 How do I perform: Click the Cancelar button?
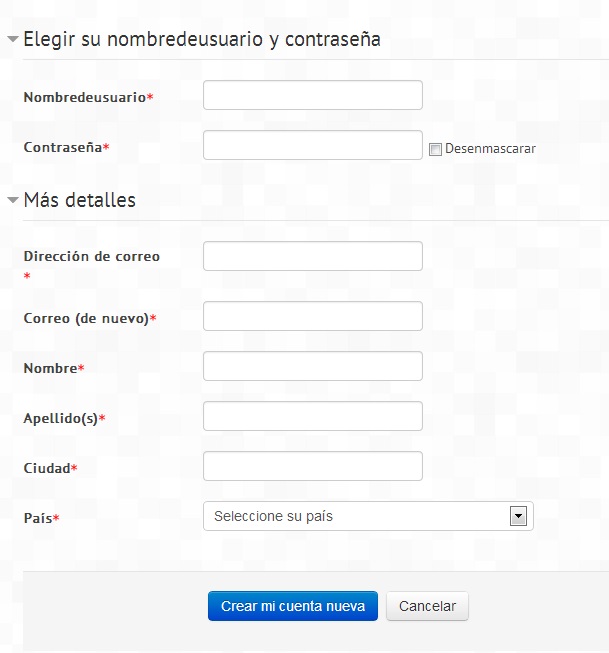coord(427,606)
